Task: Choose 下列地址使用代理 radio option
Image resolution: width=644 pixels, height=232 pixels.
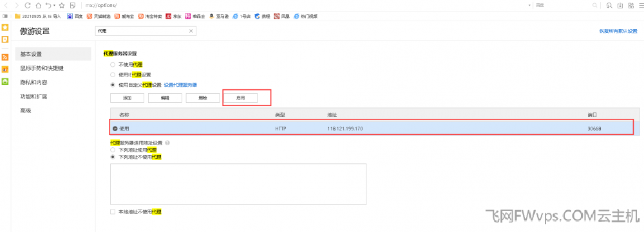Action: click(113, 150)
